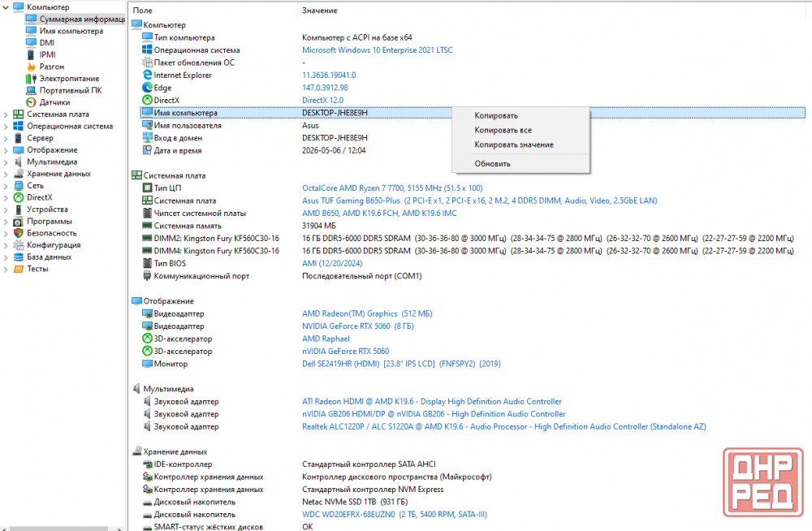Click the IPMI icon in sidebar

(x=31, y=54)
